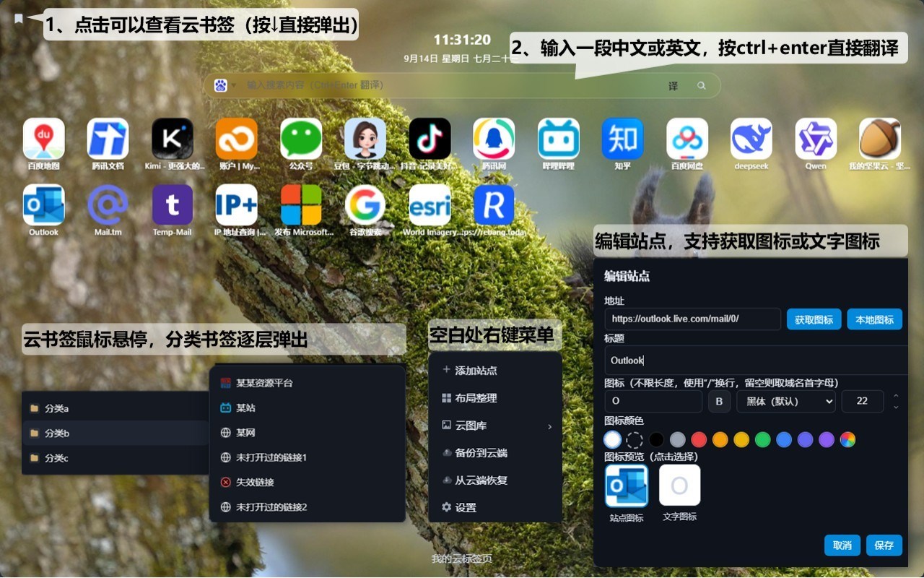Image resolution: width=924 pixels, height=578 pixels.
Task: Open the 腾讯文档 site icon
Action: (108, 139)
